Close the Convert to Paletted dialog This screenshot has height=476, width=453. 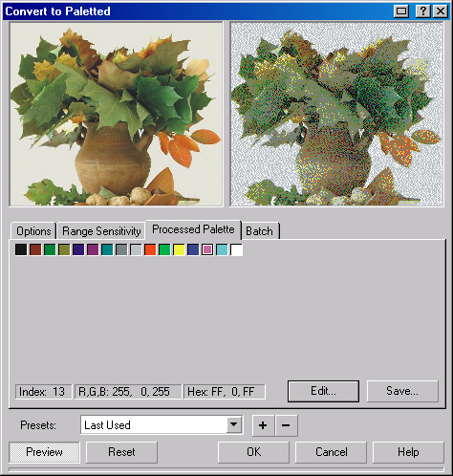(441, 11)
